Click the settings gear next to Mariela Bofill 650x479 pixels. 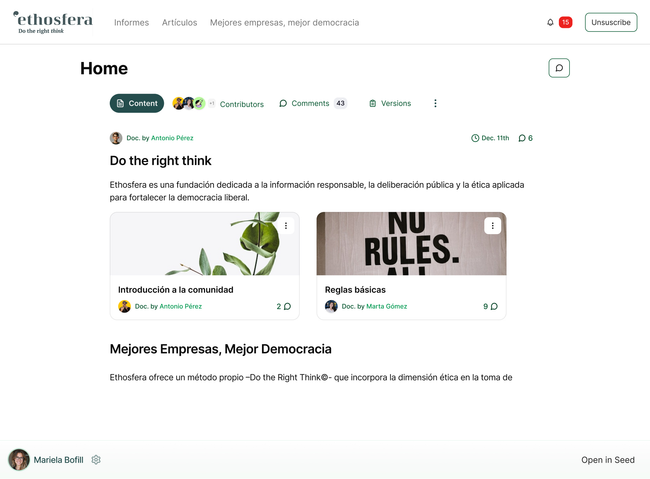pos(96,460)
